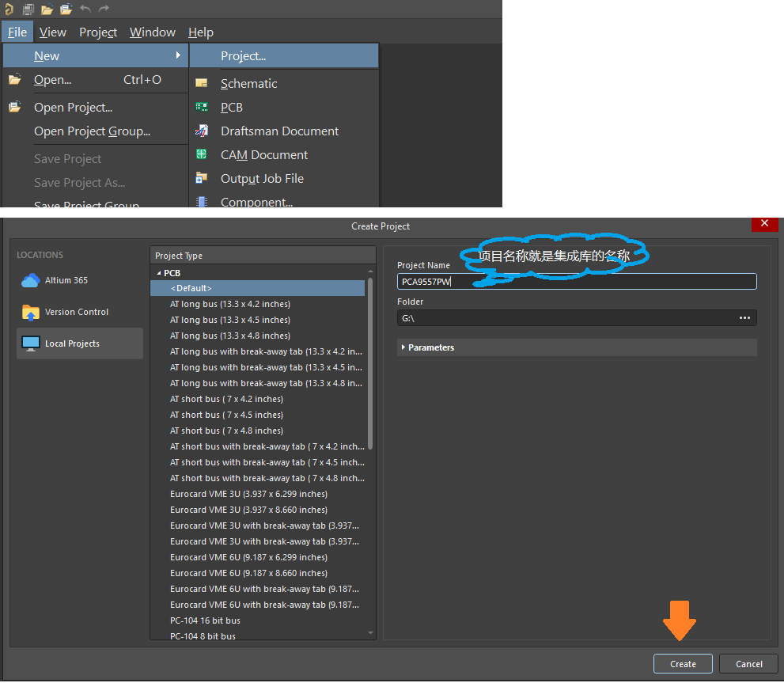The height and width of the screenshot is (683, 784).
Task: Select Draftsman Document menu entry
Action: coord(284,131)
